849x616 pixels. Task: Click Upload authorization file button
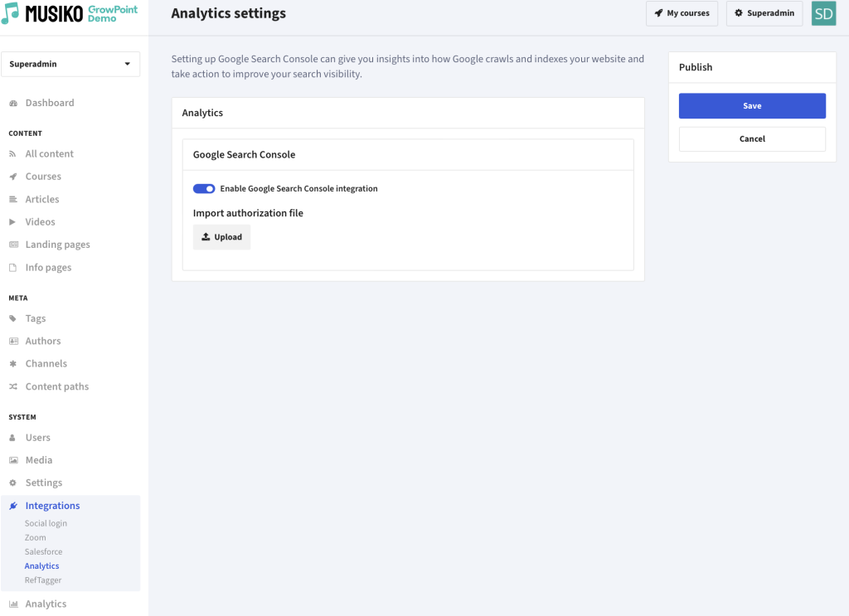[x=221, y=237]
